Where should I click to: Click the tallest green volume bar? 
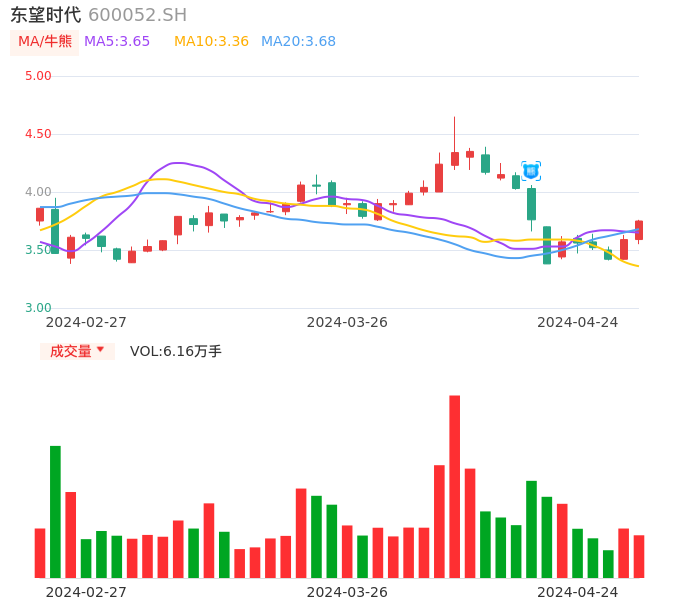tap(56, 511)
